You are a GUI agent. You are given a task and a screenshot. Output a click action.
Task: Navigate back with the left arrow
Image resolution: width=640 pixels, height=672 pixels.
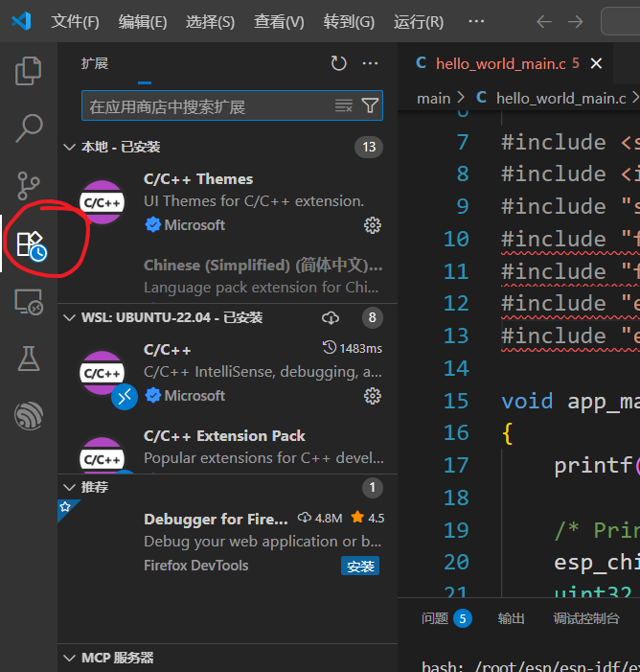tap(544, 21)
